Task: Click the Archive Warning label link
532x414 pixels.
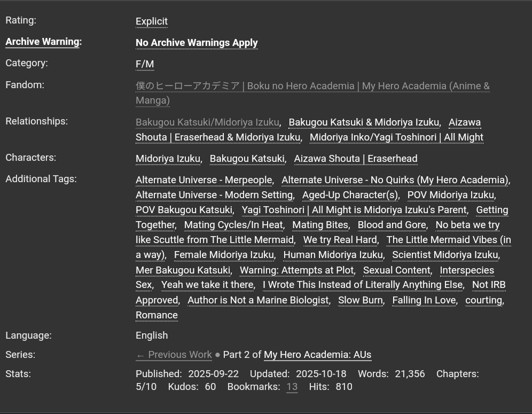Action: click(42, 42)
